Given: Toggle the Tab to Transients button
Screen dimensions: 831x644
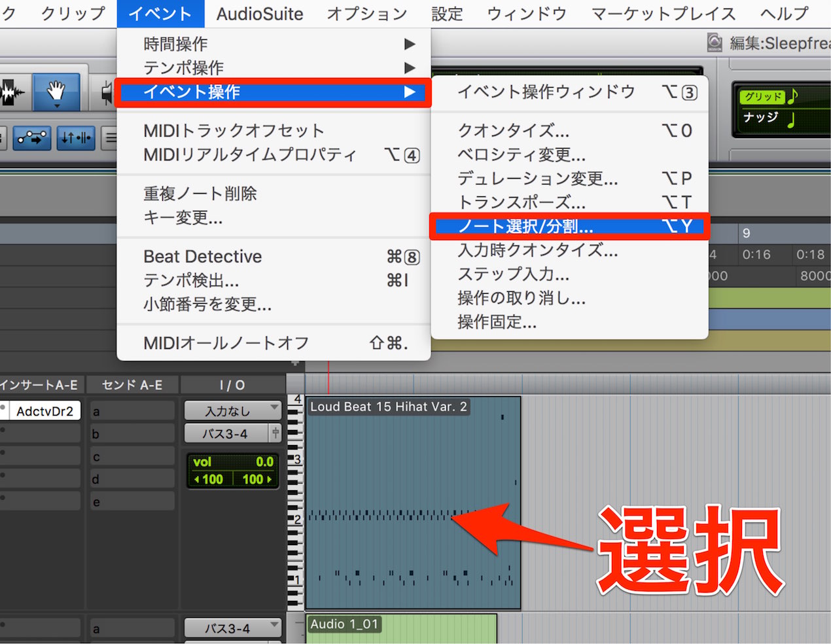Looking at the screenshot, I should pyautogui.click(x=33, y=137).
